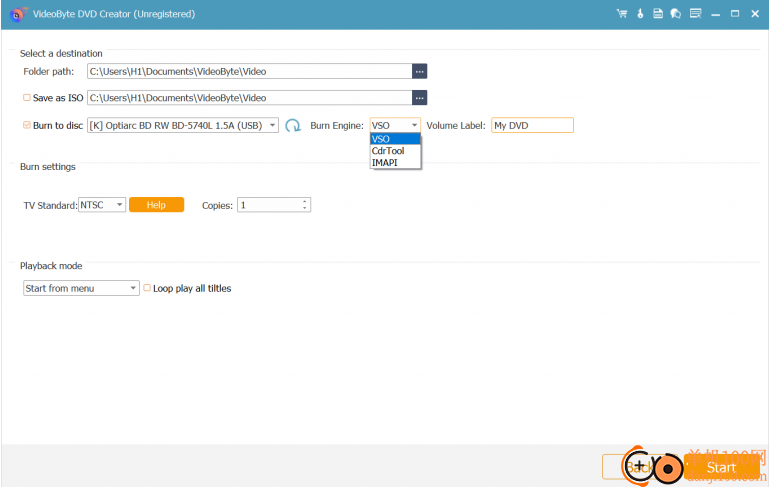The image size is (770, 487).
Task: Click the save project file icon
Action: click(x=658, y=14)
